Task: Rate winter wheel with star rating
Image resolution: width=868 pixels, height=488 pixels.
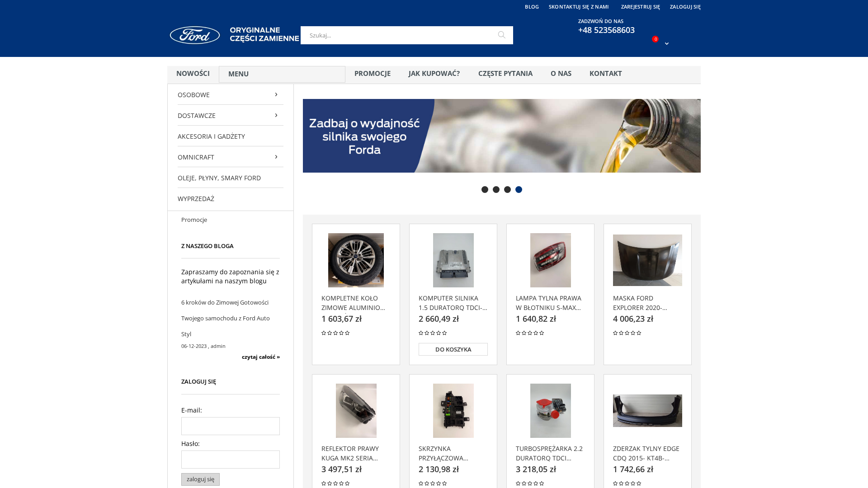Action: tap(335, 333)
